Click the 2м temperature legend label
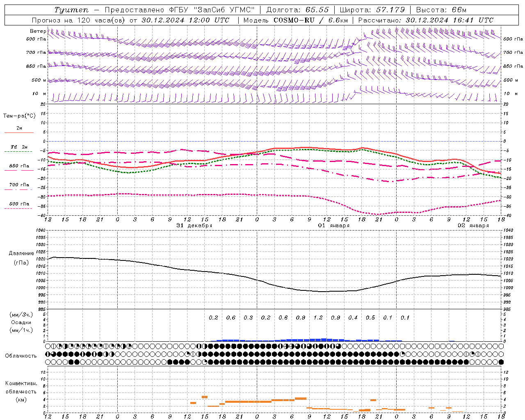Viewport: 525px width, 420px height. click(x=19, y=128)
